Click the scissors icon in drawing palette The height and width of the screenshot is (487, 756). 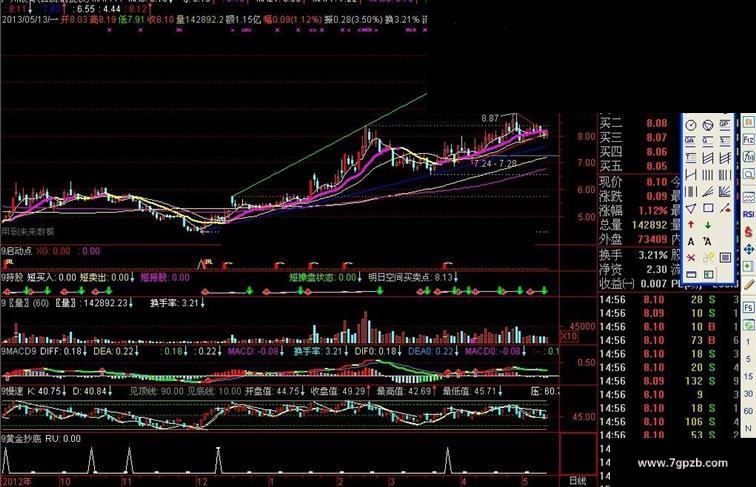708,258
